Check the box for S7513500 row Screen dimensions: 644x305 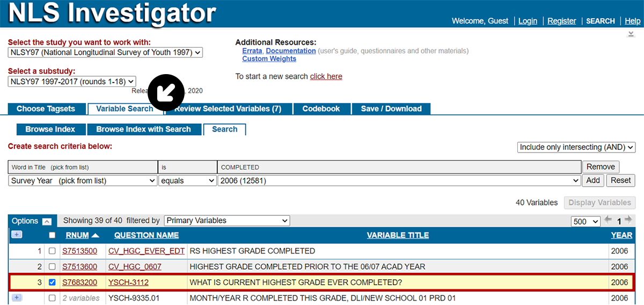coord(52,251)
